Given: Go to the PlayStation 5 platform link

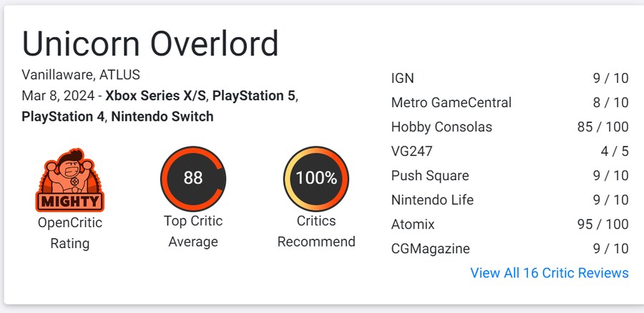Looking at the screenshot, I should (254, 95).
